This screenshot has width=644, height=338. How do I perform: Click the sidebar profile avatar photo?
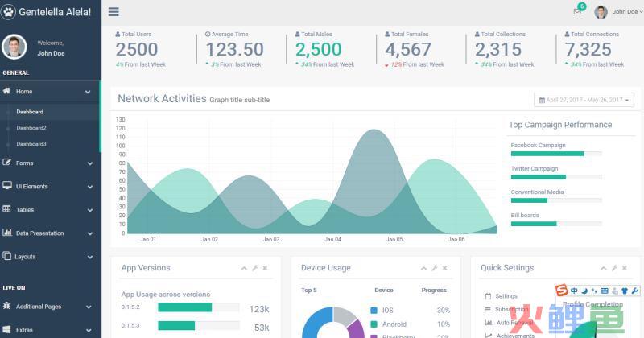14,47
